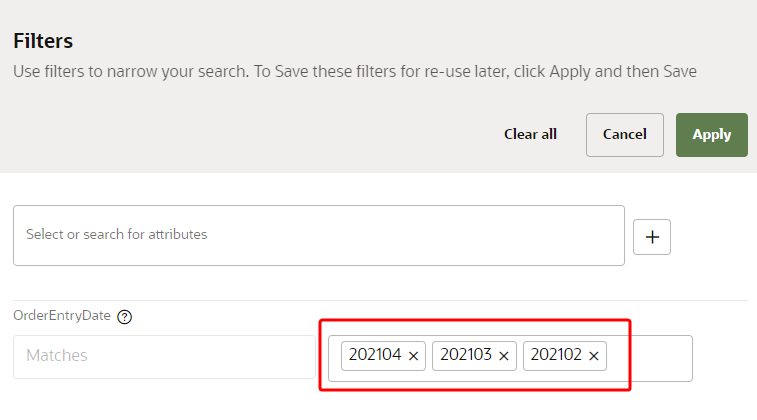Open the OrderEntryDate help question mark icon
The height and width of the screenshot is (420, 757).
[125, 317]
